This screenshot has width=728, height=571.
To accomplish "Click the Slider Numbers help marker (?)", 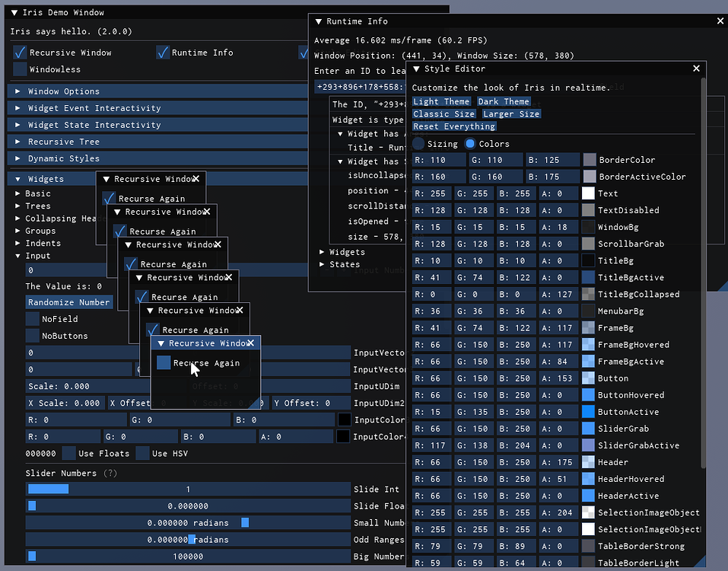I will pos(111,473).
